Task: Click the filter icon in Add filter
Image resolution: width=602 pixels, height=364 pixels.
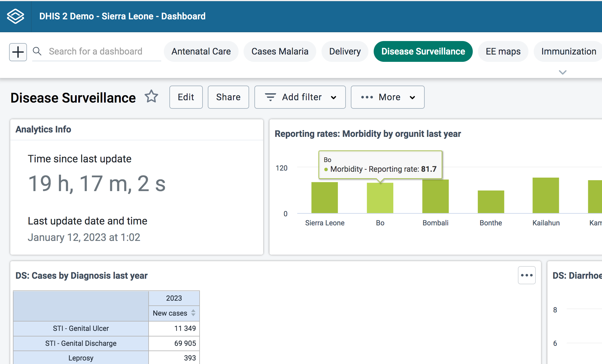Action: coord(270,97)
